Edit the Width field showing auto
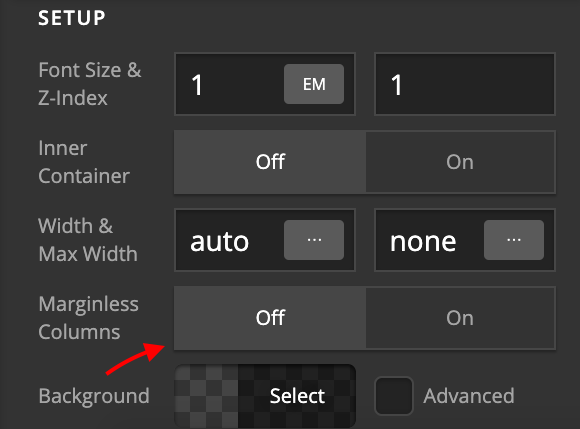 pos(229,240)
